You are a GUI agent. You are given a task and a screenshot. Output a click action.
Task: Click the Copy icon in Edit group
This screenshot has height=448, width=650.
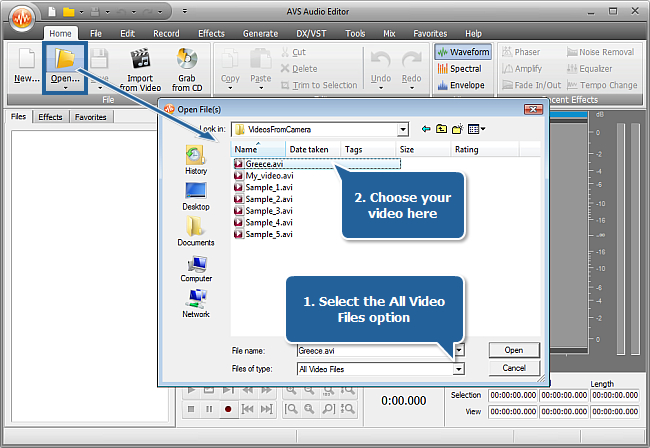(x=230, y=58)
